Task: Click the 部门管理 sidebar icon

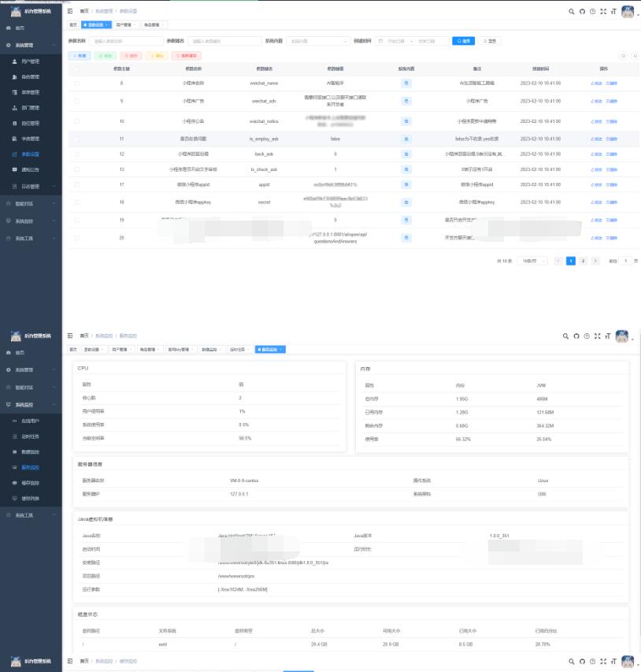Action: pyautogui.click(x=14, y=108)
